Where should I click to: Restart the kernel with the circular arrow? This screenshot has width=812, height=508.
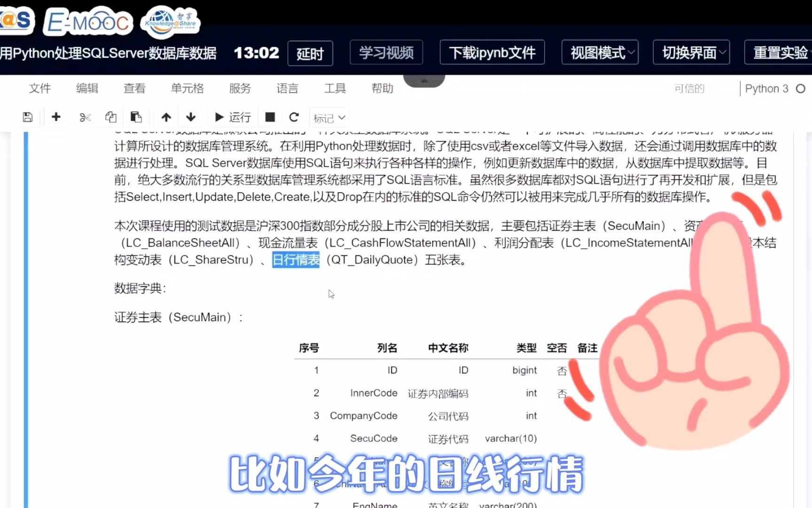[294, 117]
